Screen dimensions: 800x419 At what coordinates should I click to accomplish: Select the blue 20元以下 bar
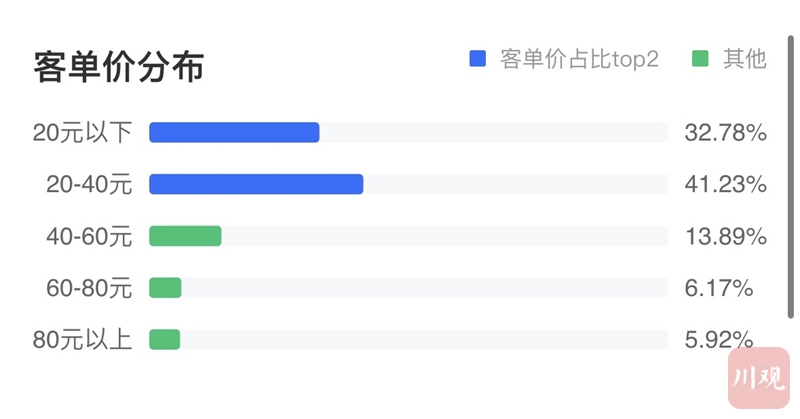(234, 132)
